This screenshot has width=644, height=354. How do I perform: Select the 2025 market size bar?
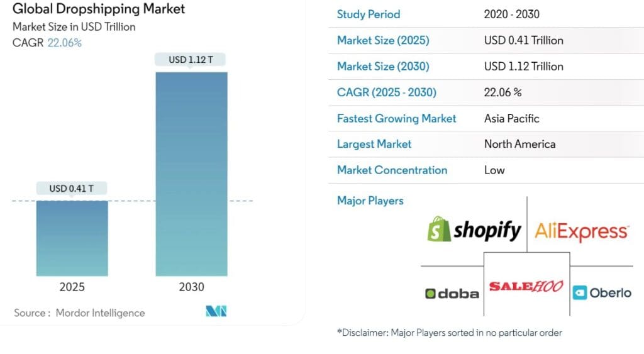point(72,238)
